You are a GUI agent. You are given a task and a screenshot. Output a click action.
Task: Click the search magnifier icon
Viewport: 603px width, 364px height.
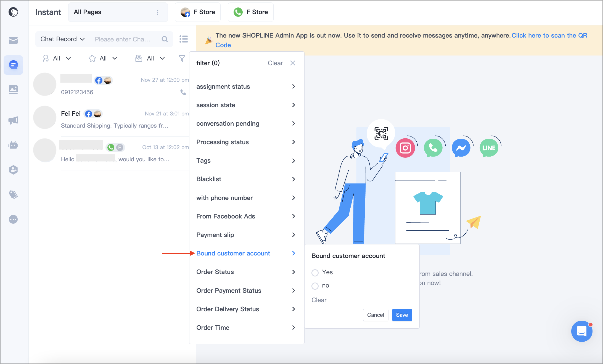coord(165,39)
